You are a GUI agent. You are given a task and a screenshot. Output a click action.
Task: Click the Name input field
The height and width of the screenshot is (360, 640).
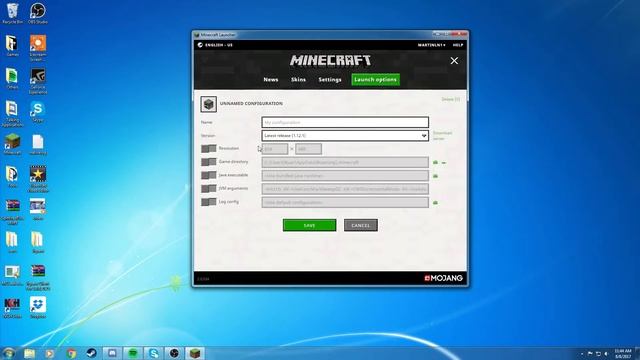tap(345, 122)
